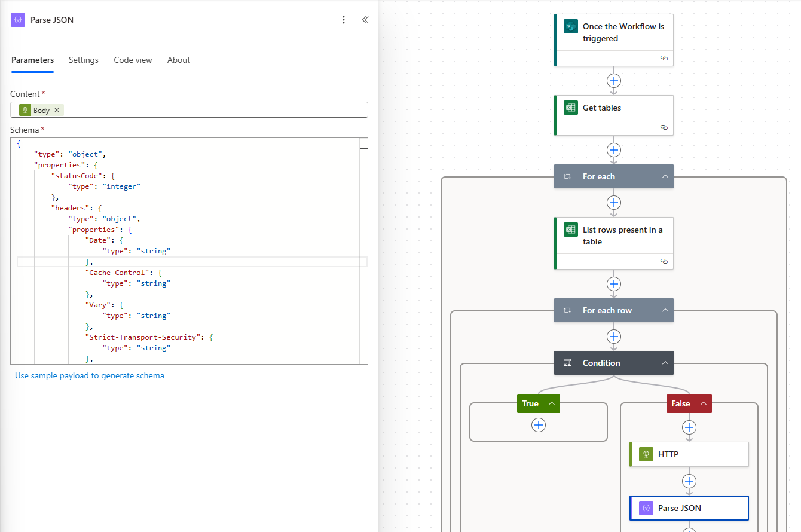Add a step below the workflow trigger
This screenshot has width=801, height=532.
(614, 81)
